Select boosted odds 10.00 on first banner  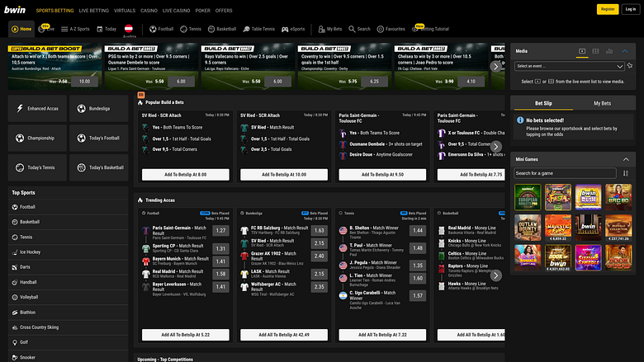84,82
